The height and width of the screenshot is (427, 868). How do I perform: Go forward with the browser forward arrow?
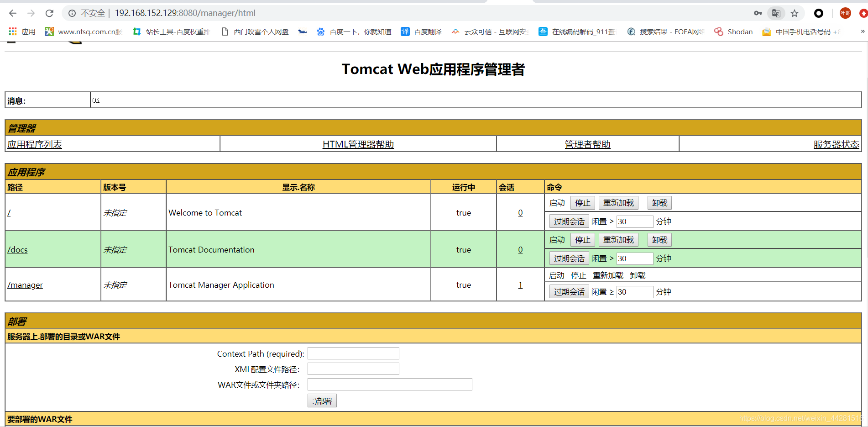31,13
